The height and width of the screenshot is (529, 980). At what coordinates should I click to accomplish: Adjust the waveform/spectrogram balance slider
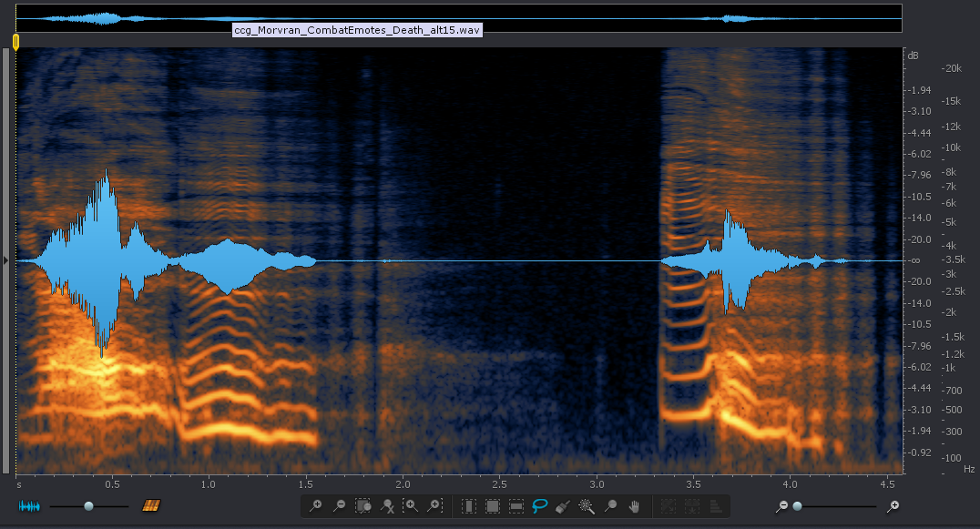[x=88, y=506]
